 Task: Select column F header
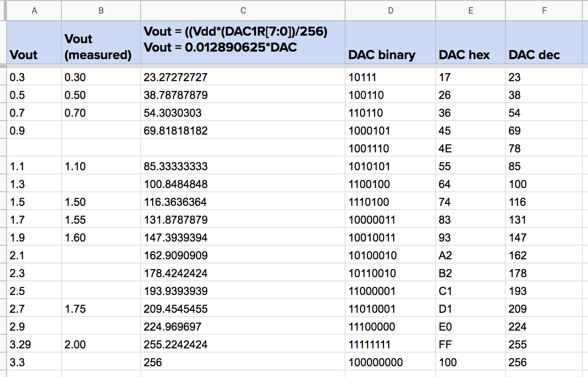click(544, 11)
